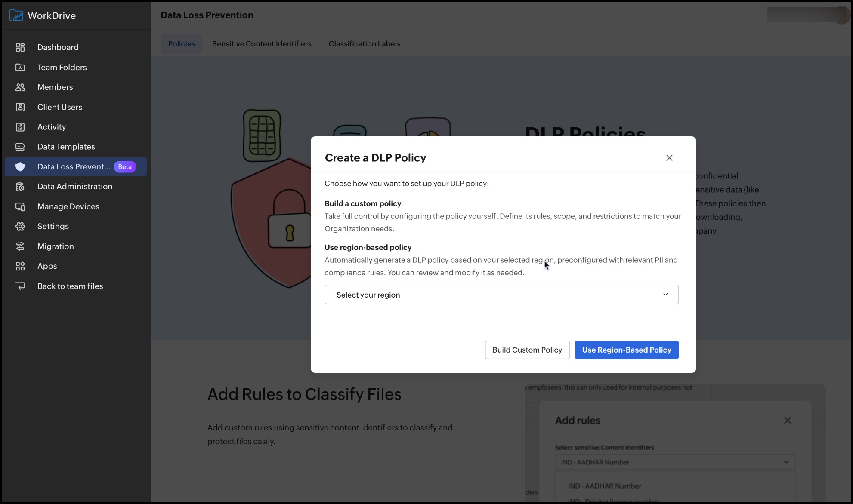Open the Classification Labels tab
This screenshot has height=504, width=853.
pos(364,44)
